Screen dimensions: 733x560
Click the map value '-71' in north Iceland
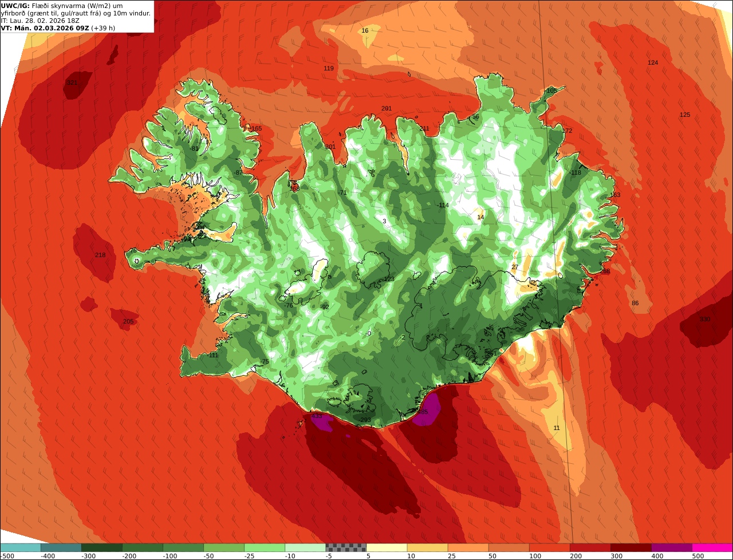(342, 193)
